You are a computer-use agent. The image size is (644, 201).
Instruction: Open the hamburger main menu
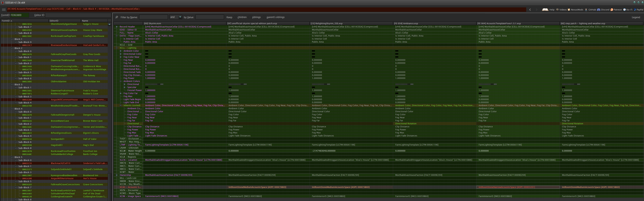pos(4,10)
